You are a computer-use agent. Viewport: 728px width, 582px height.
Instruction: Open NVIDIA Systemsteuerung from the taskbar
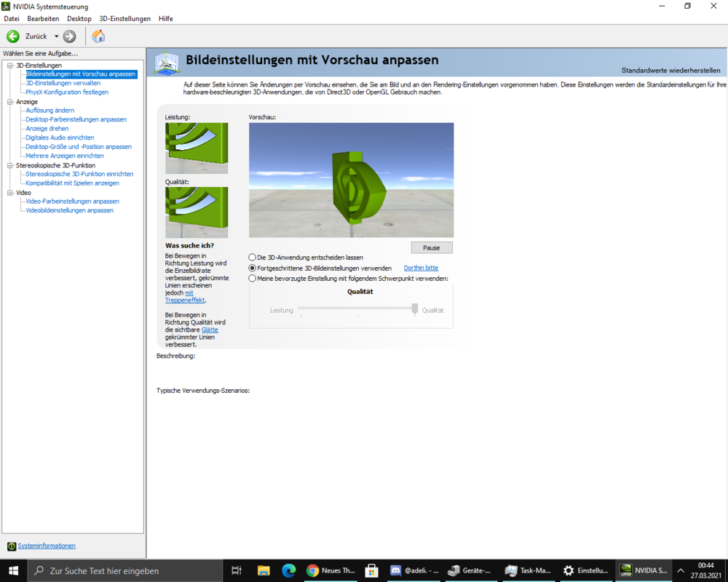point(644,570)
